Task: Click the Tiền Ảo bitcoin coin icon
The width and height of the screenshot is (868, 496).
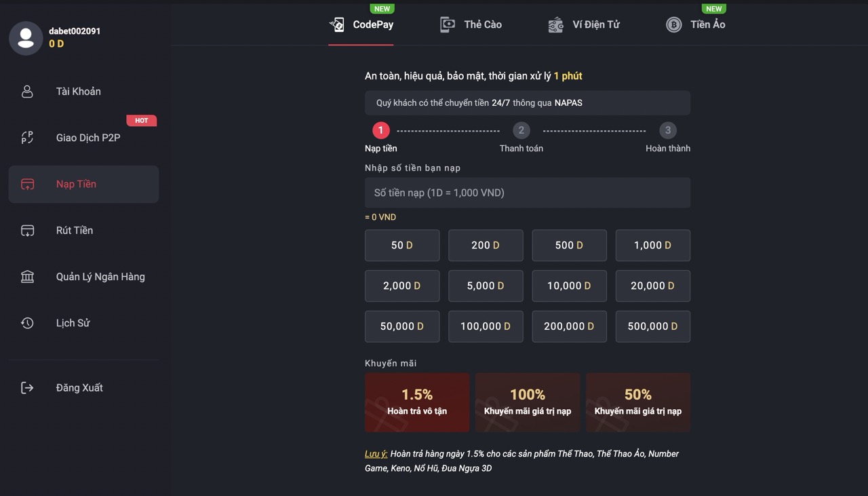Action: [673, 25]
